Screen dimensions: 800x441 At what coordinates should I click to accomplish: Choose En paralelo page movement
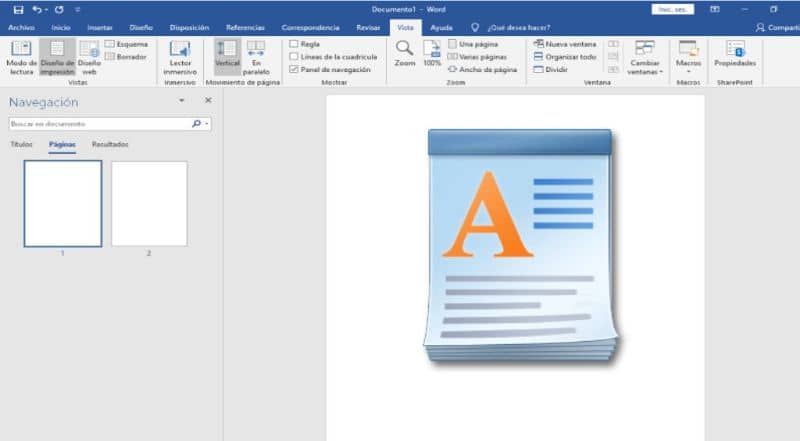tap(256, 58)
